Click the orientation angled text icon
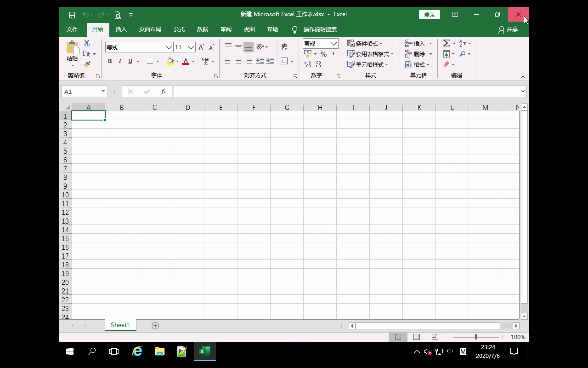Viewport: 588px width, 368px height. (260, 46)
